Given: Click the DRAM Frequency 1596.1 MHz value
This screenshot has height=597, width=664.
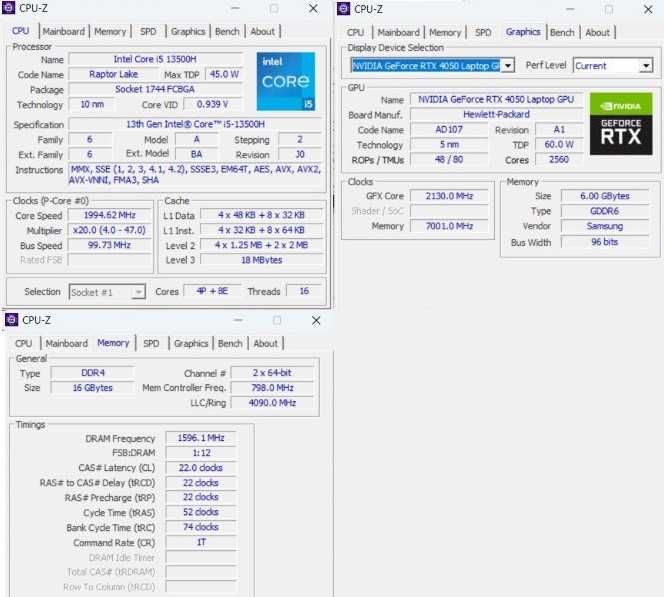Looking at the screenshot, I should pos(201,438).
